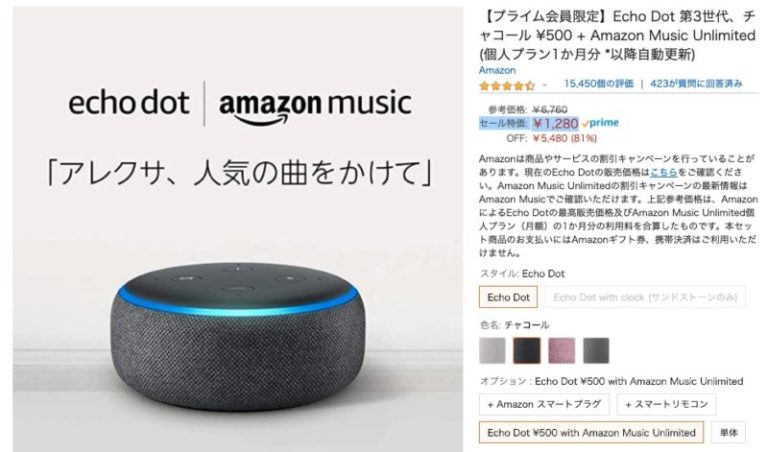Click the sale price ¥1,280
768x452 pixels.
[556, 123]
